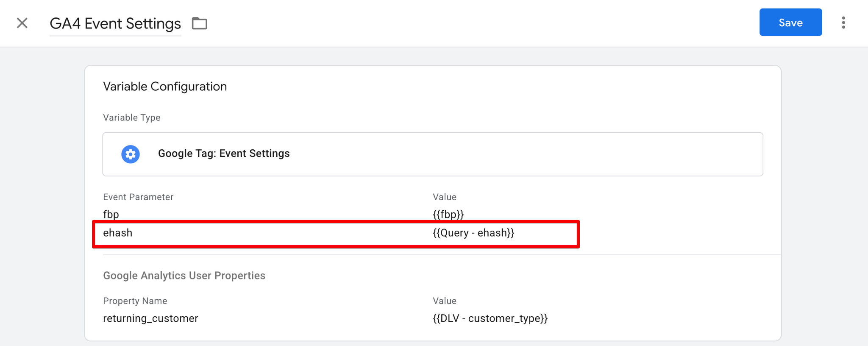
Task: Select the ehash event parameter name
Action: coord(118,233)
